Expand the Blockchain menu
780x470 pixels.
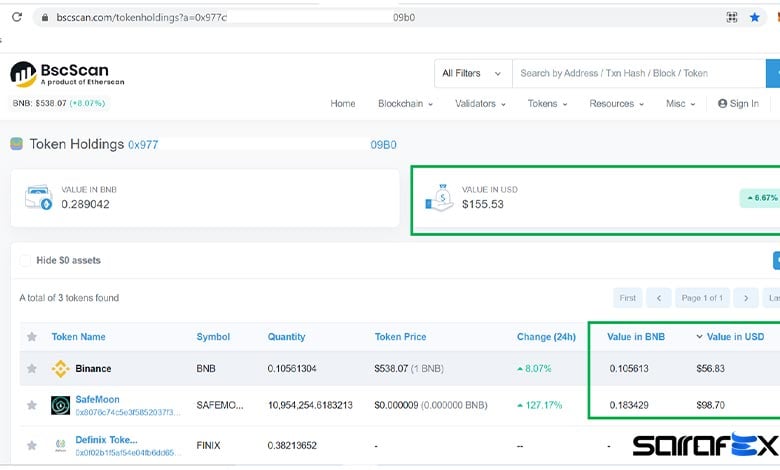coord(405,103)
